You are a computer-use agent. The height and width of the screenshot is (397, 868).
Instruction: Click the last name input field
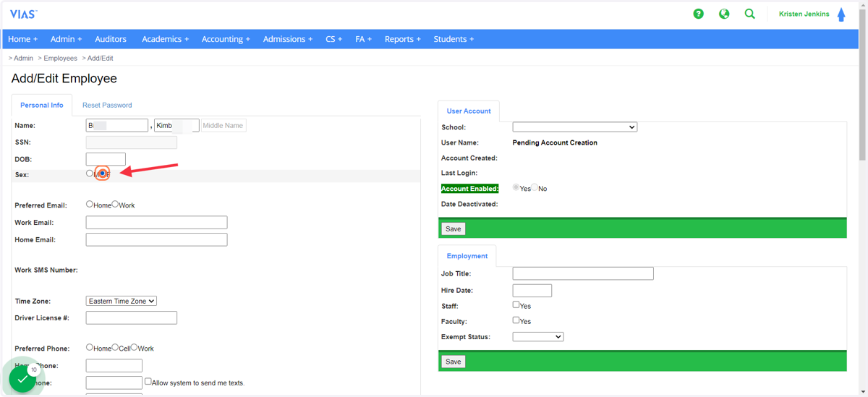click(117, 125)
